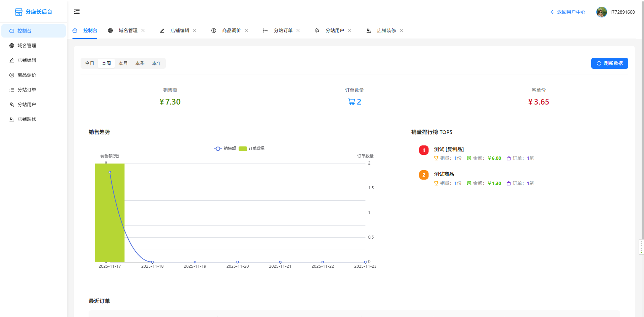
Task: Select the 今日 time range option
Action: click(x=90, y=63)
